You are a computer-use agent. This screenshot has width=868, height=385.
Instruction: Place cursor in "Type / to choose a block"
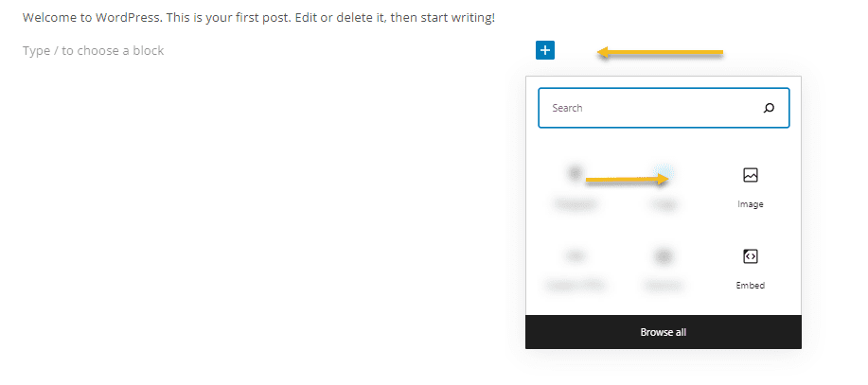coord(93,51)
